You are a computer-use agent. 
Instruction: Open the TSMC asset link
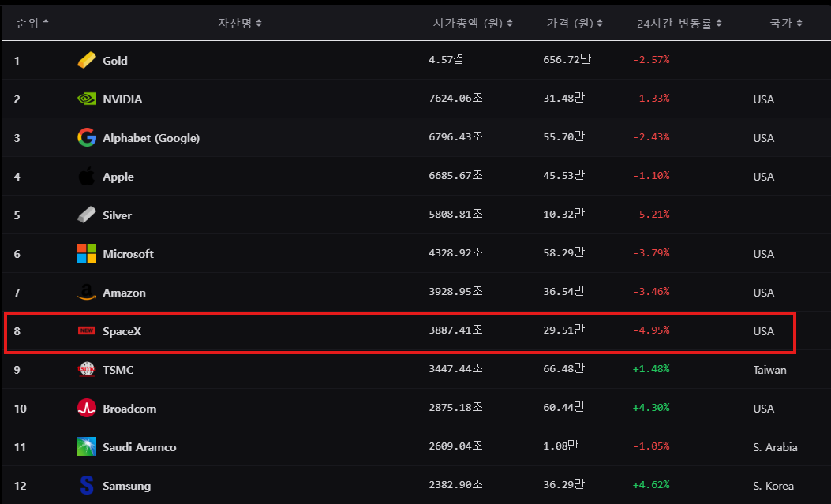(x=118, y=370)
